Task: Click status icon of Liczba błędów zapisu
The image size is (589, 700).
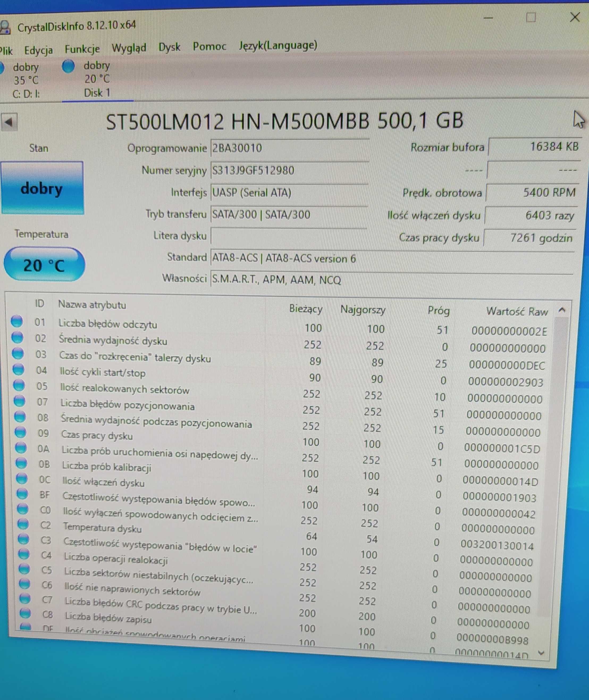Action: [x=25, y=614]
